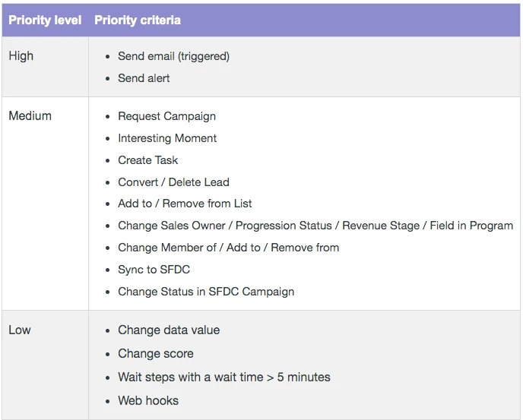Click the Convert / Delete Lead item
The width and height of the screenshot is (523, 420).
point(173,182)
